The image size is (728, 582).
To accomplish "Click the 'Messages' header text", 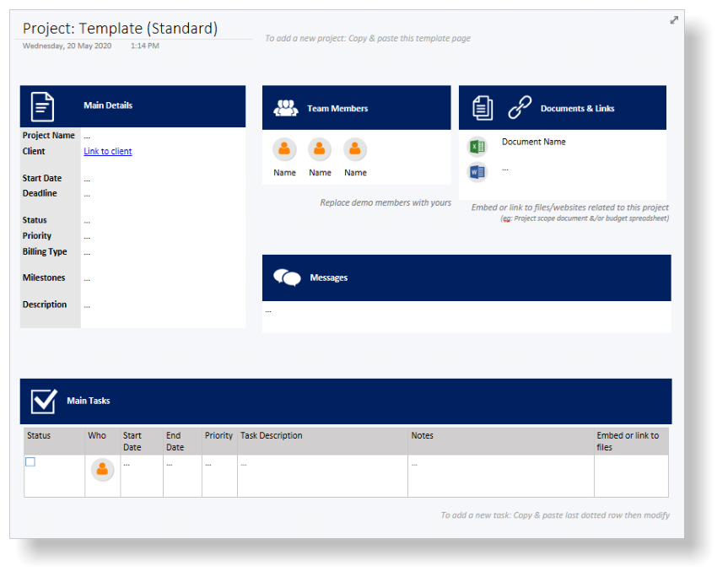I will point(329,278).
